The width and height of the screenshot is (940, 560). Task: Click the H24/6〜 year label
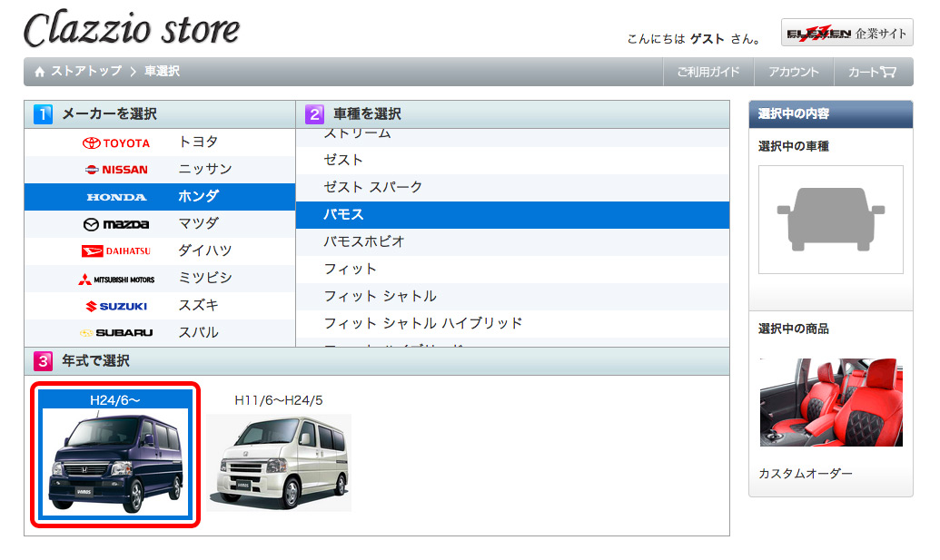[x=115, y=400]
